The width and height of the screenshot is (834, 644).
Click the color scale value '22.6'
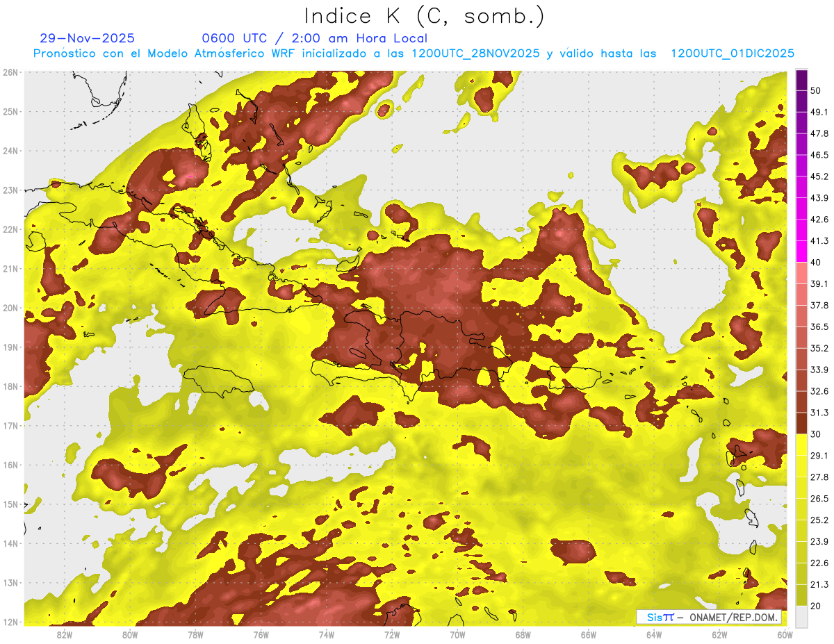819,563
